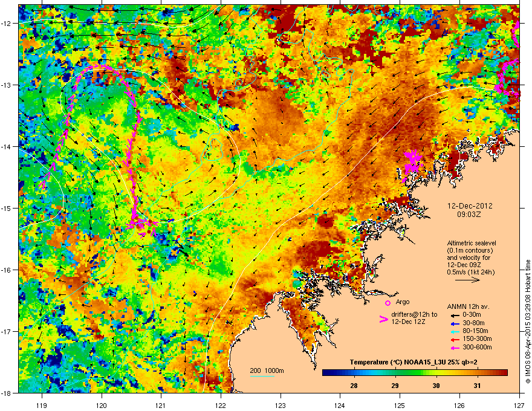Click the '31' color bar tick label
Viewport: 532px width, 411px height.
click(477, 386)
